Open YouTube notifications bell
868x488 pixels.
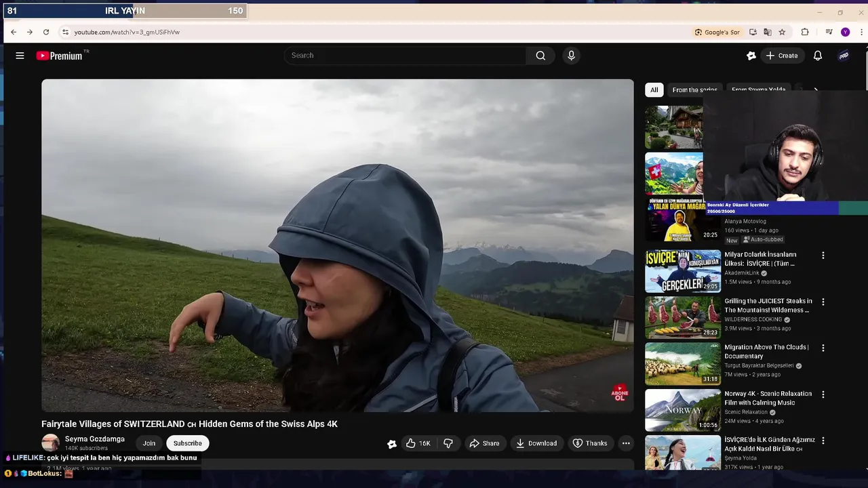point(818,56)
